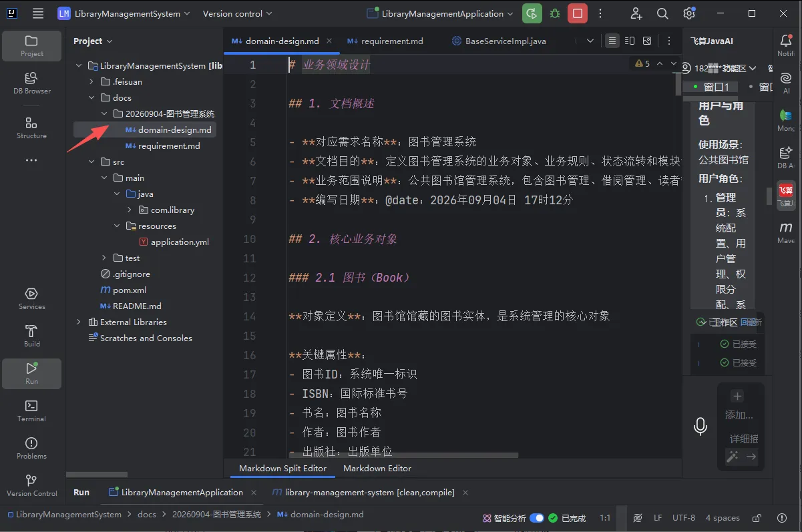Switch to preview-only view mode
The image size is (802, 532).
point(647,41)
